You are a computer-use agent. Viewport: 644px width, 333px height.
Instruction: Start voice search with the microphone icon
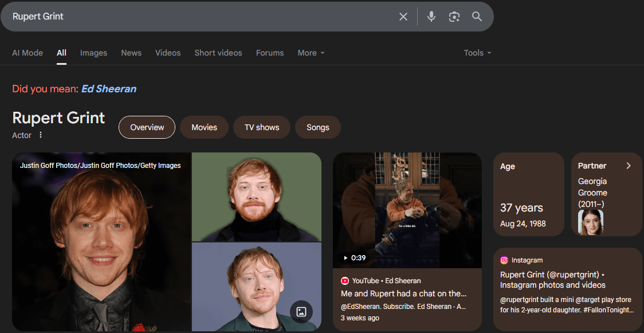431,17
